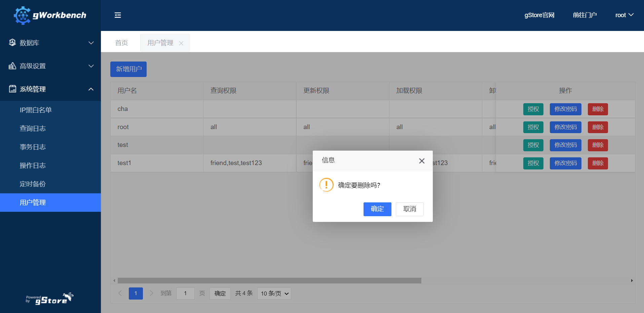
Task: Close the 用户管理 tab using its X
Action: click(x=181, y=43)
